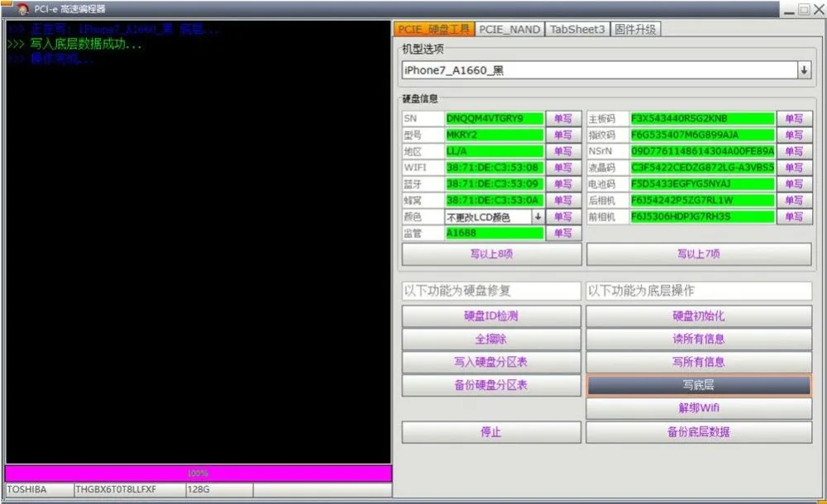
Task: Click the 指纹码 field F6G535407M6G899AJA
Action: point(702,135)
